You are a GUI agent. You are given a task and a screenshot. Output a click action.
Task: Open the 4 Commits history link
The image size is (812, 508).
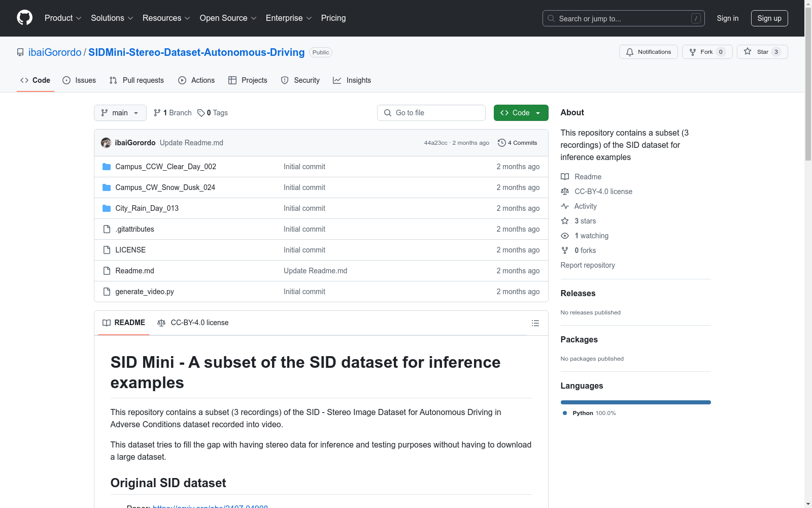pos(518,143)
